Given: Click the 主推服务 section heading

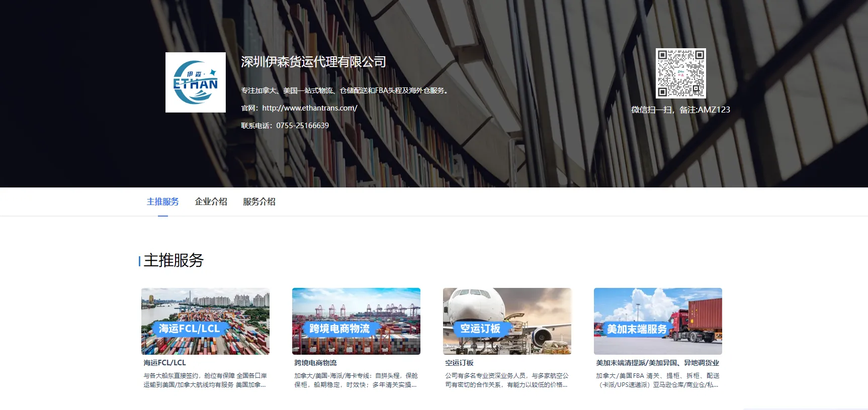Looking at the screenshot, I should click(x=173, y=260).
